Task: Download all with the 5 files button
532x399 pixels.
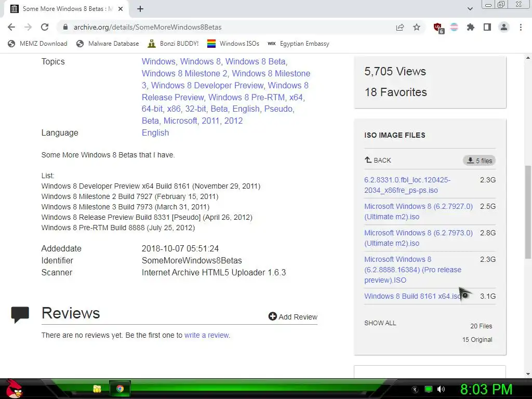Action: (479, 161)
